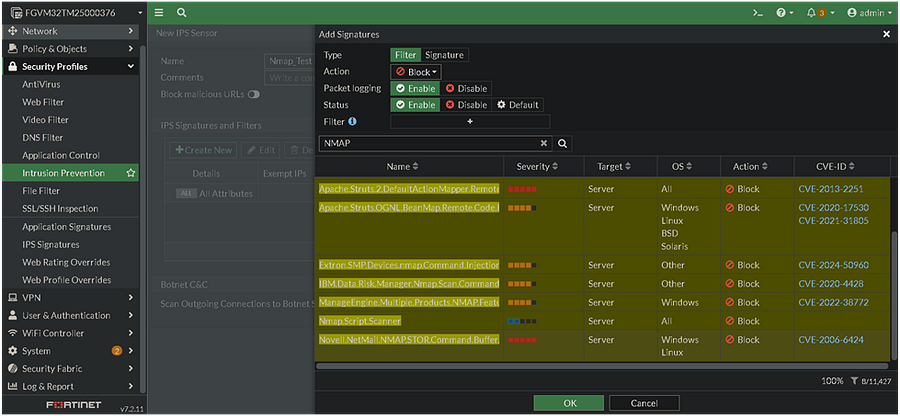Viewport: 900px width, 416px height.
Task: Select the Extron.SMP.Devices.nmap signature
Action: (x=409, y=265)
